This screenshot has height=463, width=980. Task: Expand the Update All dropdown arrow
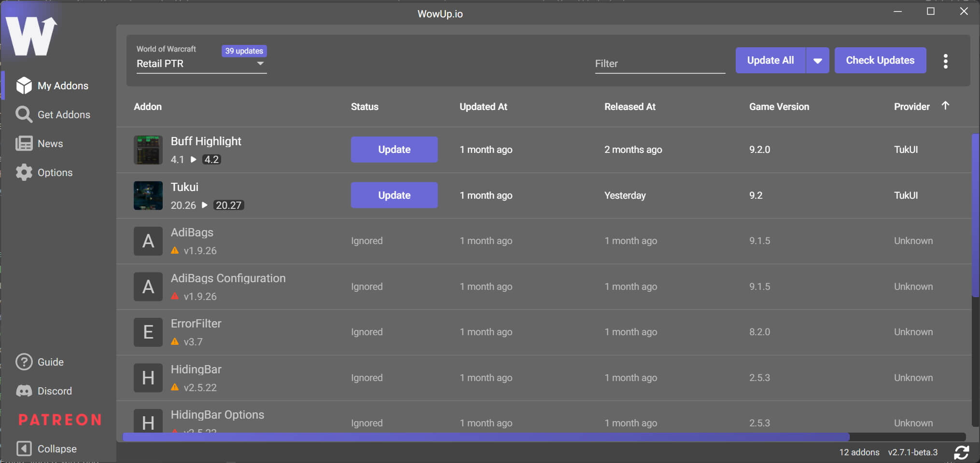pyautogui.click(x=817, y=60)
